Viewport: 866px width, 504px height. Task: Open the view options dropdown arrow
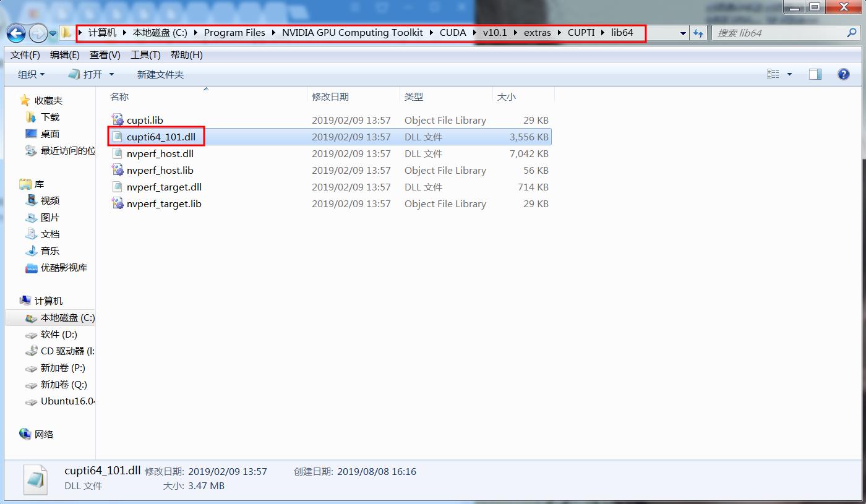[x=789, y=74]
